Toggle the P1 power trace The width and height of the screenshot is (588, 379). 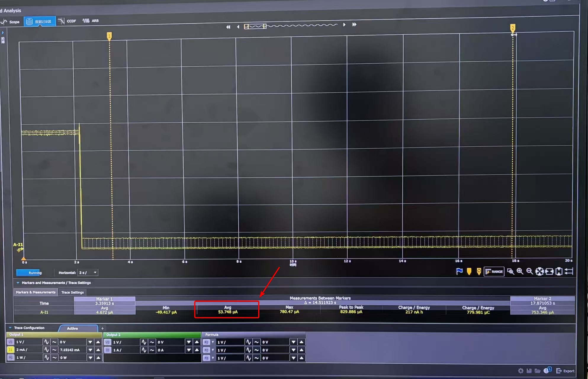coord(11,358)
